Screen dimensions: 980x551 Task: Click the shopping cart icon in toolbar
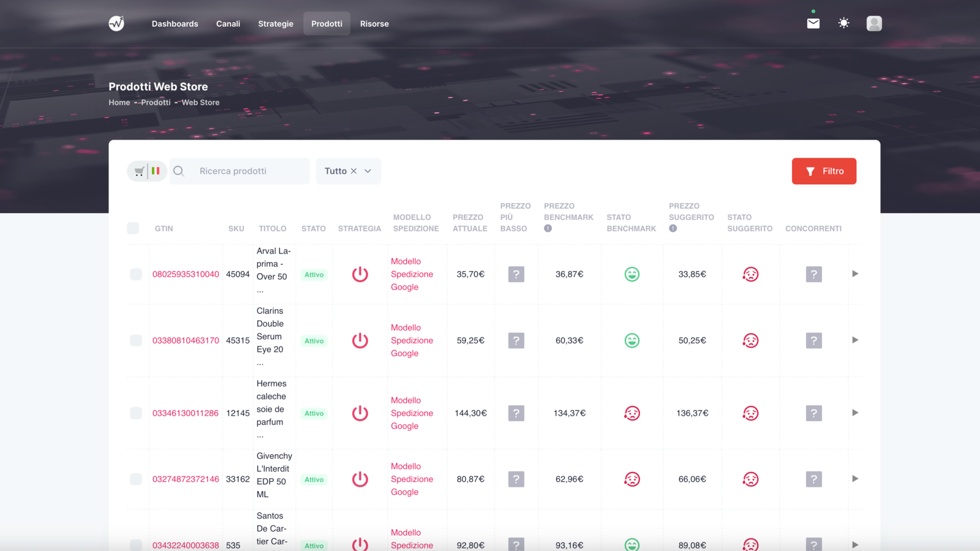pyautogui.click(x=139, y=171)
